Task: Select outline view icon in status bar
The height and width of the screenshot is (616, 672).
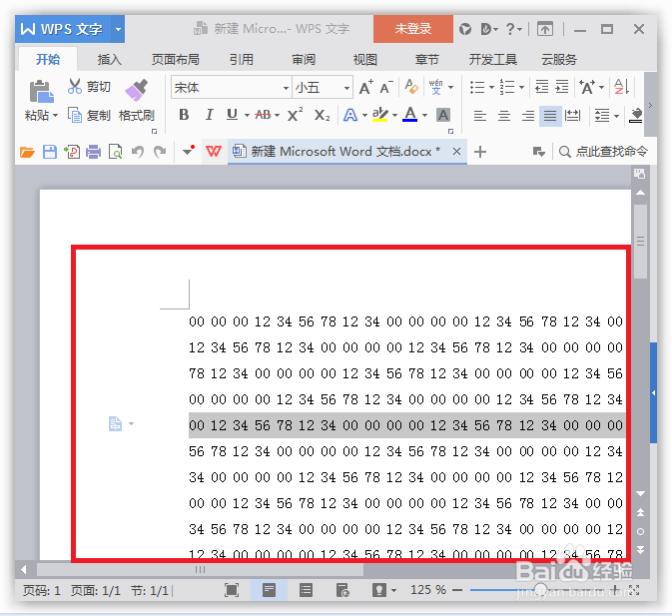Action: pos(306,590)
